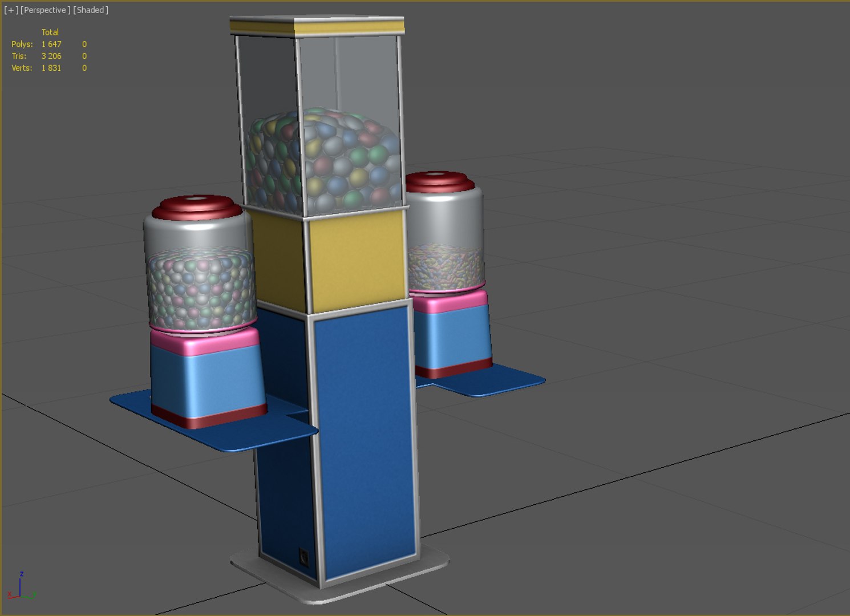Click the Total statistics header label
Screen dimensions: 850x616
coord(50,32)
